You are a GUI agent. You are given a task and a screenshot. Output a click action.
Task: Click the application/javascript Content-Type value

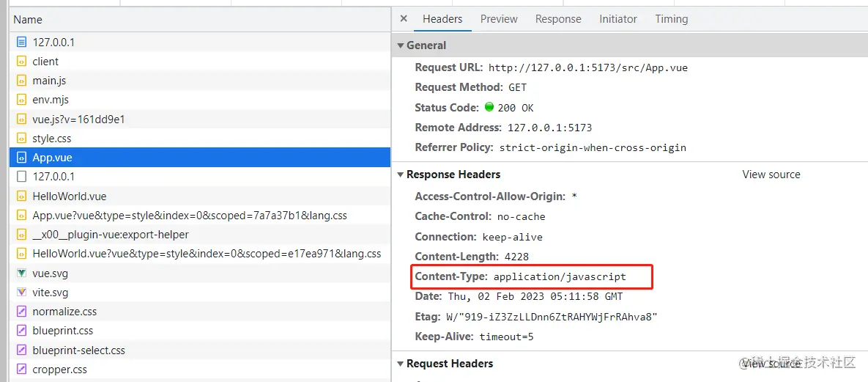(560, 276)
